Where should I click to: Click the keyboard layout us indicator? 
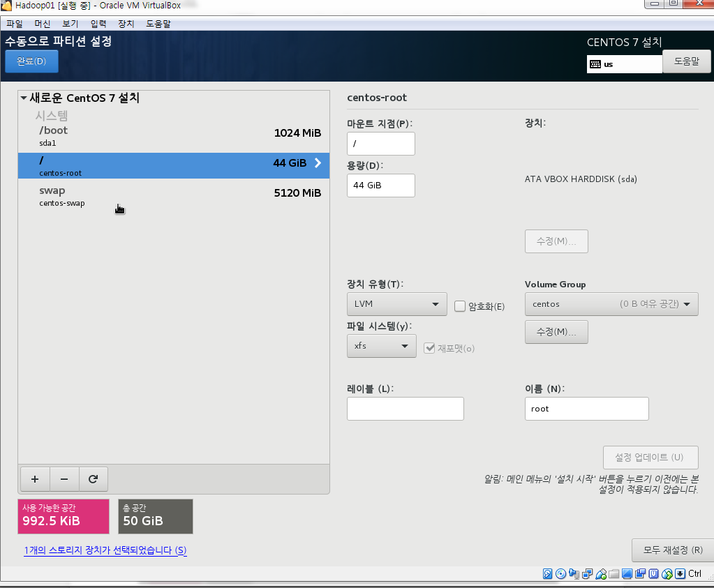pyautogui.click(x=624, y=64)
